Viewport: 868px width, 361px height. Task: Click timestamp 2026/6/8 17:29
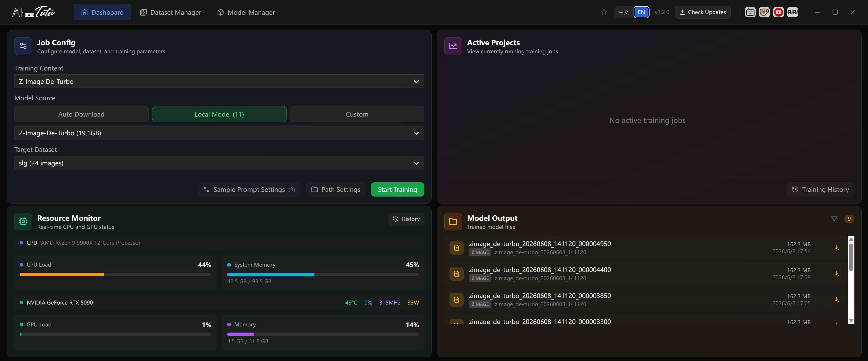pyautogui.click(x=791, y=277)
